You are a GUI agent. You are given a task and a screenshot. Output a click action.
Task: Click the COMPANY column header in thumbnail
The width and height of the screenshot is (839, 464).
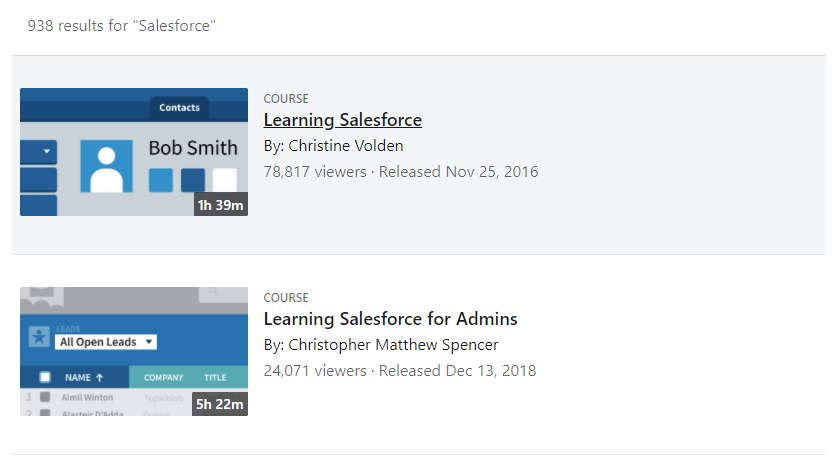(x=163, y=377)
